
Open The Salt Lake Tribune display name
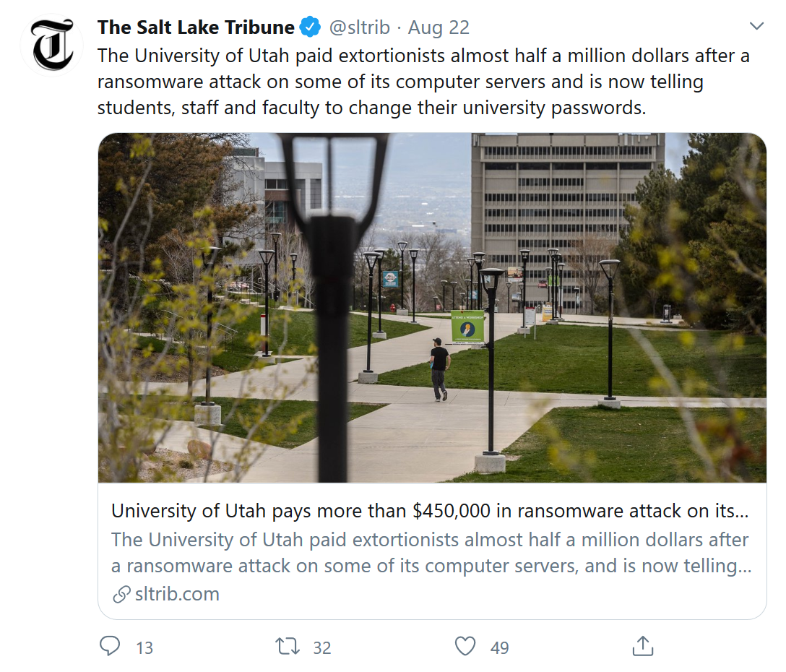pyautogui.click(x=196, y=27)
